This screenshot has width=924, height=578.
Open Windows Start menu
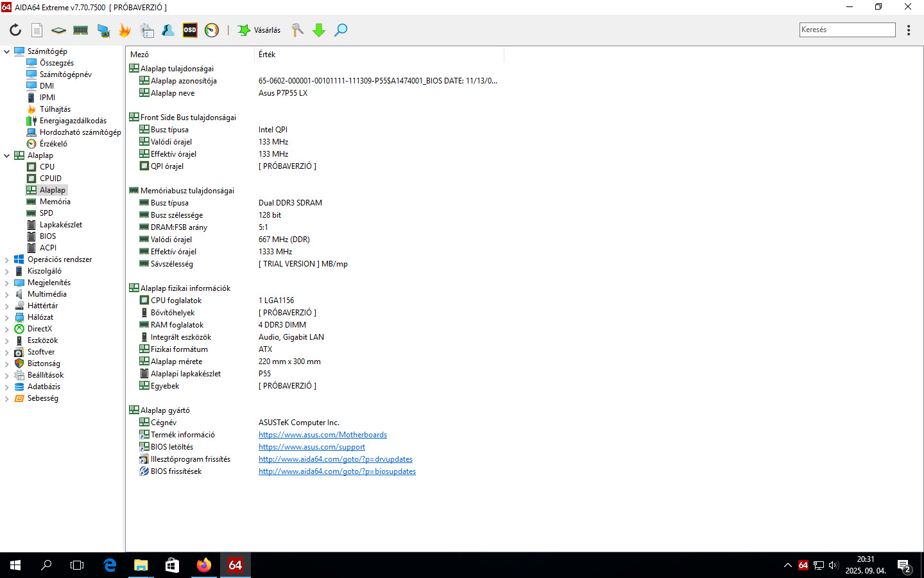click(x=15, y=565)
